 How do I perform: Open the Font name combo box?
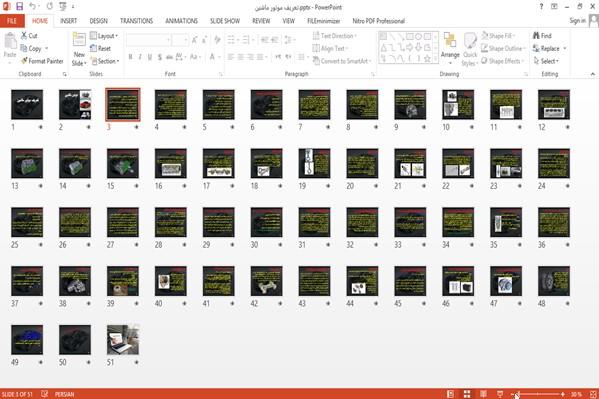[148, 40]
